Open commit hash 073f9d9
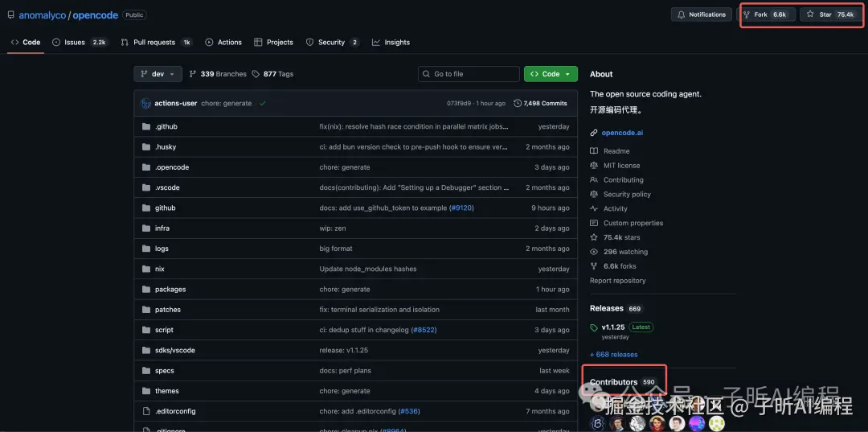The height and width of the screenshot is (432, 868). coord(457,103)
